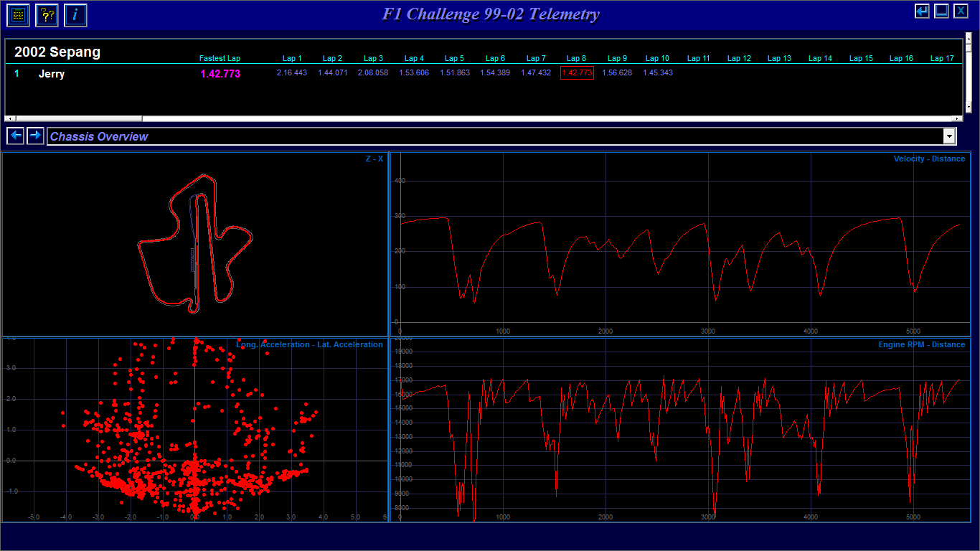Click the 'Lap 10' column header
This screenshot has height=551, width=980.
[x=657, y=59]
